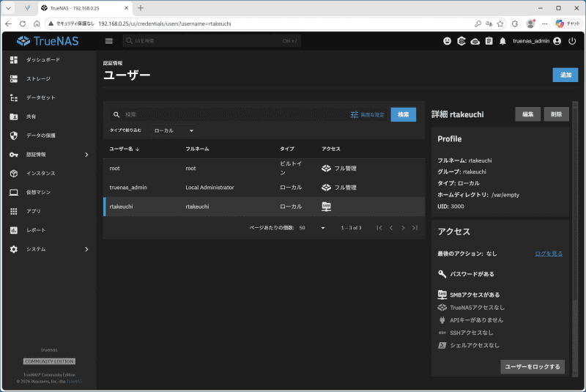586x392 pixels.
Task: Select the root user row
Action: point(264,169)
